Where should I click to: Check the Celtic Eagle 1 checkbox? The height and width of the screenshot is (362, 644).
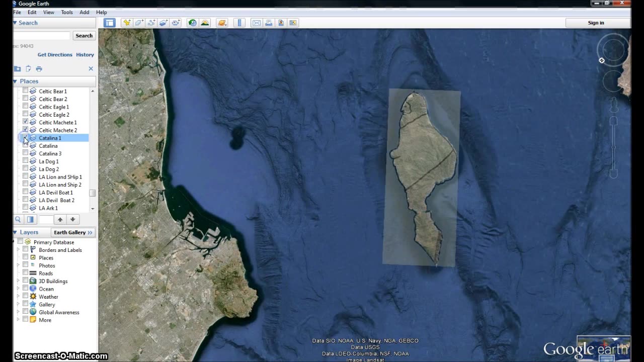click(x=25, y=107)
